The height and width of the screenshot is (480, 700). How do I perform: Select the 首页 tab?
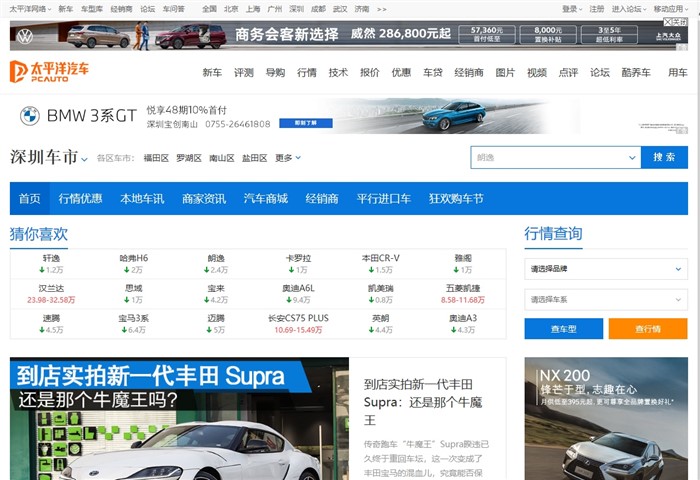coord(29,199)
